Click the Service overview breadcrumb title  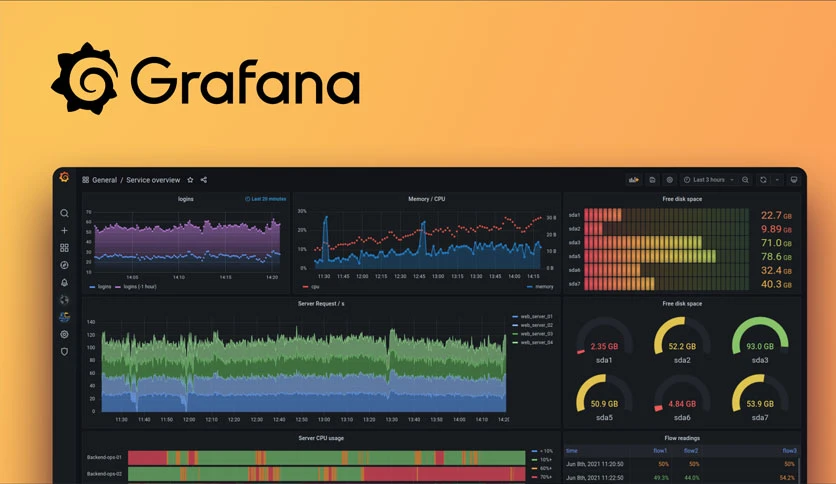pos(153,180)
